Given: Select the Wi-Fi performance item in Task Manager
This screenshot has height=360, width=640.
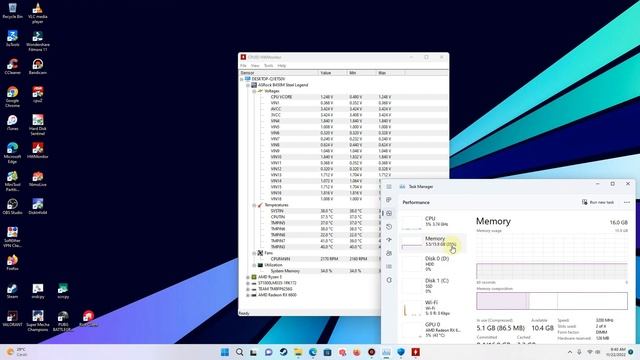Looking at the screenshot, I should (433, 308).
